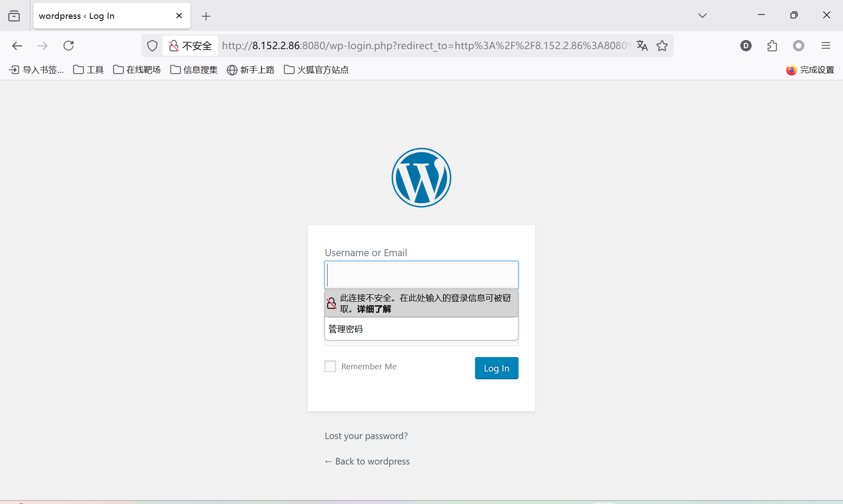Go forward with the forward arrow
The height and width of the screenshot is (504, 843).
(43, 46)
